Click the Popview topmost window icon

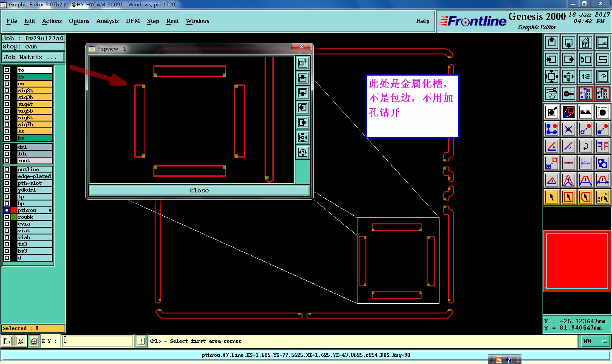303,63
